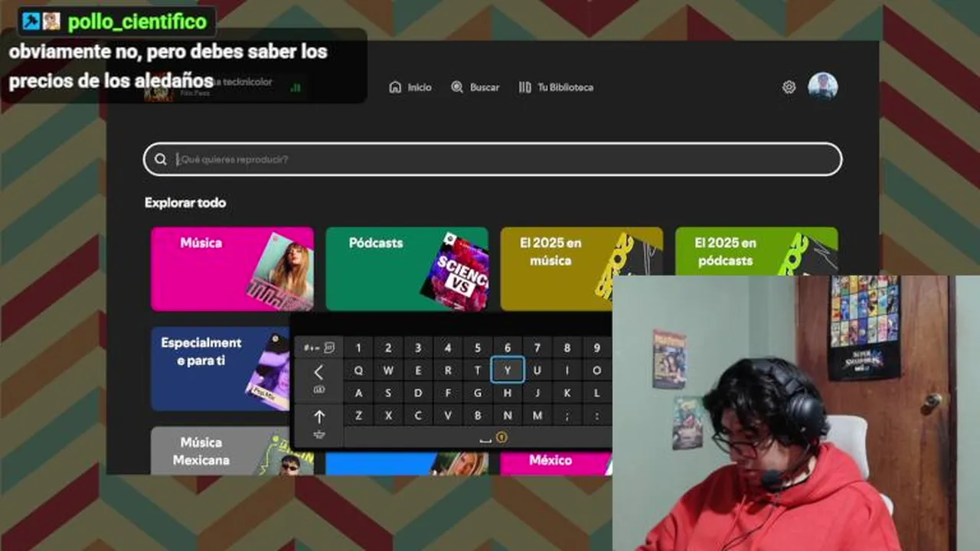
Task: Click the green equalizer now-playing icon
Action: 296,87
